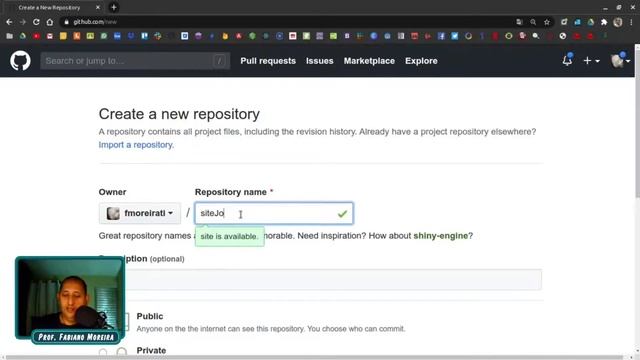Open the globe bookmark icon
Image resolution: width=640 pixels, height=360 pixels.
click(563, 36)
